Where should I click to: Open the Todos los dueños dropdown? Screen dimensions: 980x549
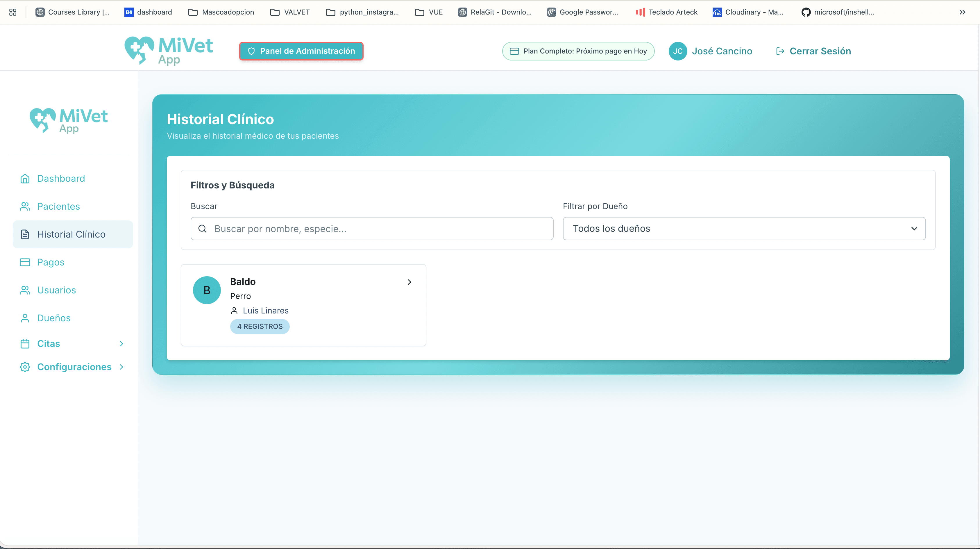[x=744, y=229]
